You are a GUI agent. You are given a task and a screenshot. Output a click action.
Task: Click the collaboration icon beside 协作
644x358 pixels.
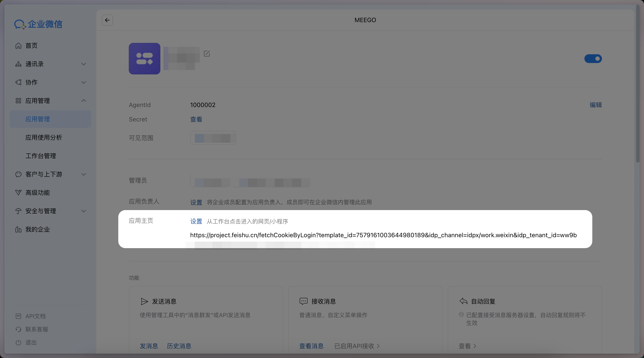(x=18, y=82)
